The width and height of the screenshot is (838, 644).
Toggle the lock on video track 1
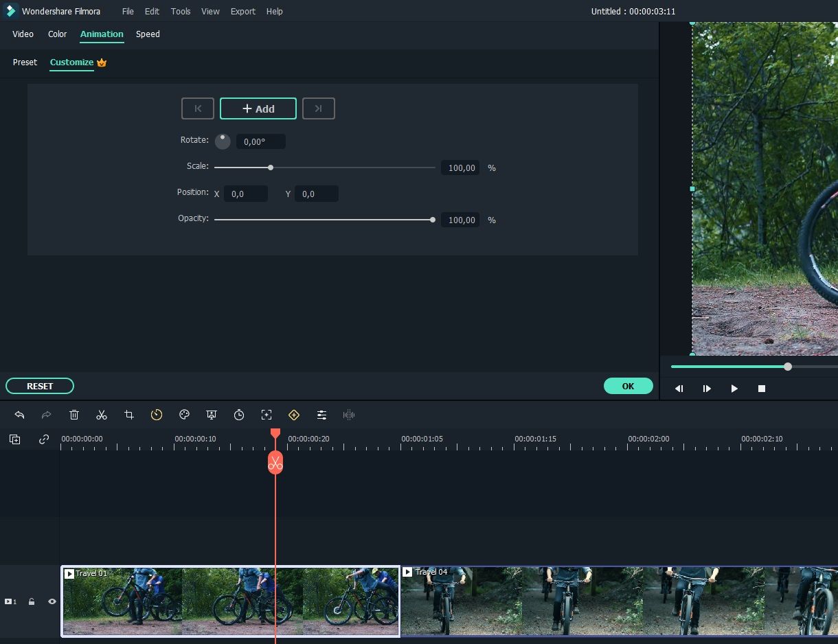[32, 601]
